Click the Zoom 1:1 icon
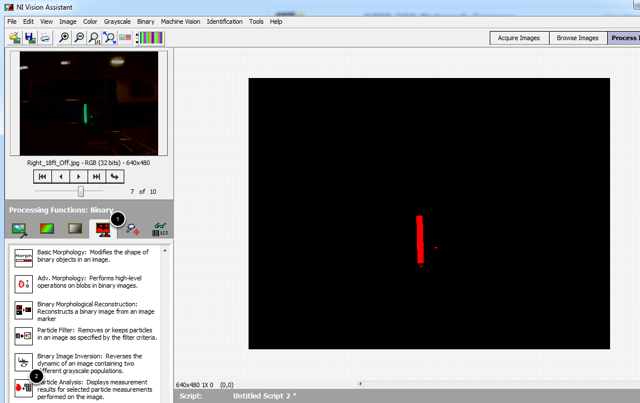 [x=94, y=38]
